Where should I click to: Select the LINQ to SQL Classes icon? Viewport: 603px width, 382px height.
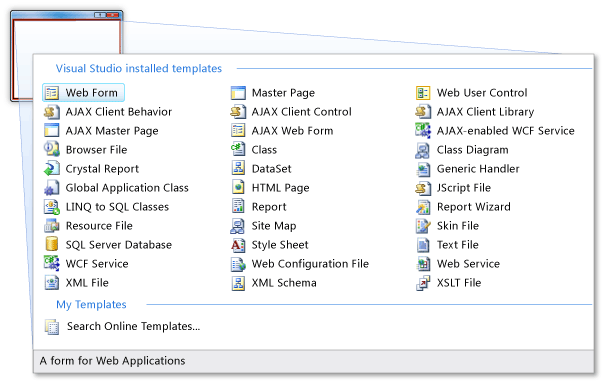(x=52, y=207)
